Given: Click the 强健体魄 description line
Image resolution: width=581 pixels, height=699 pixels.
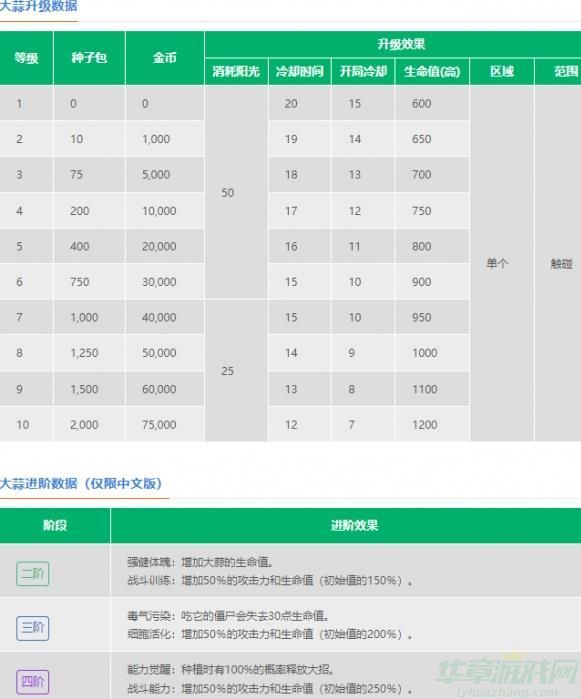Looking at the screenshot, I should click(x=200, y=562).
